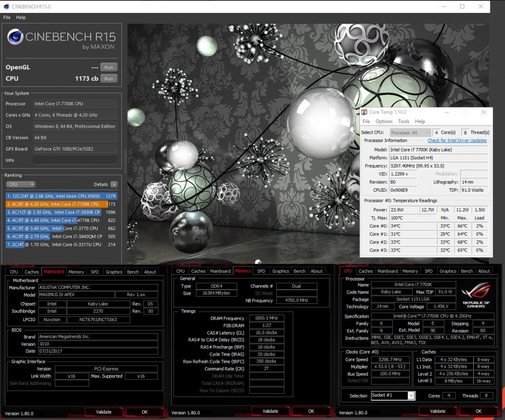Click Validate in Memory CPU-Z window
This screenshot has width=505, height=420.
click(270, 411)
